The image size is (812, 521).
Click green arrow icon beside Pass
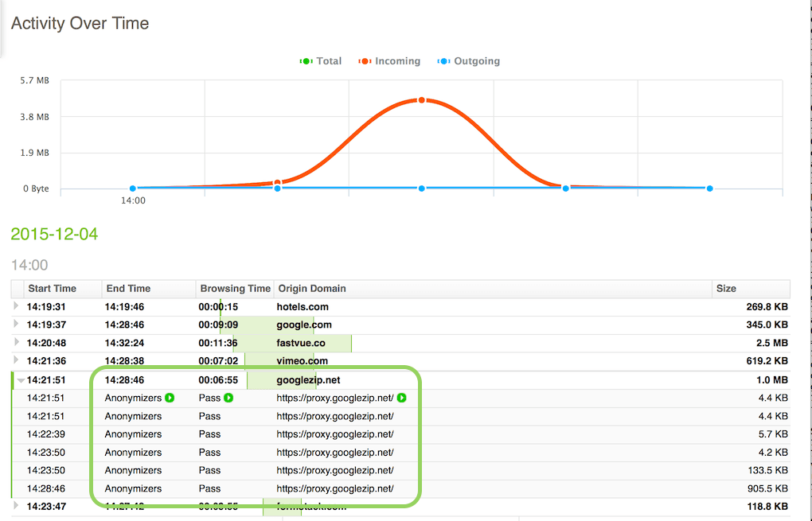[229, 398]
